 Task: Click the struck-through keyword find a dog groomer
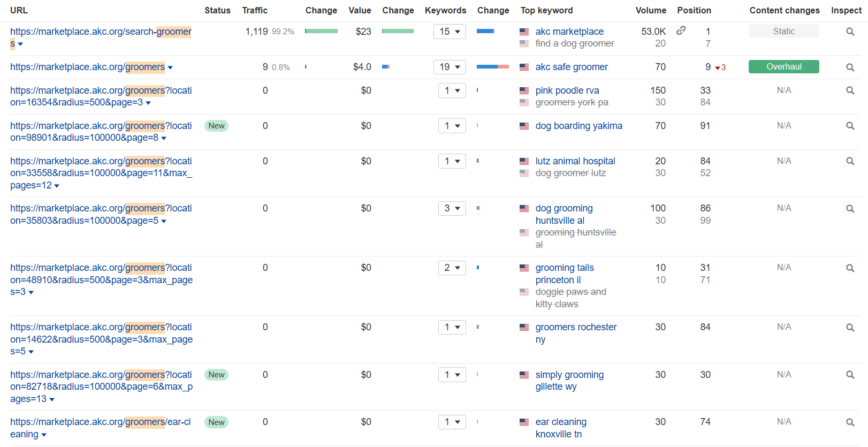(575, 43)
